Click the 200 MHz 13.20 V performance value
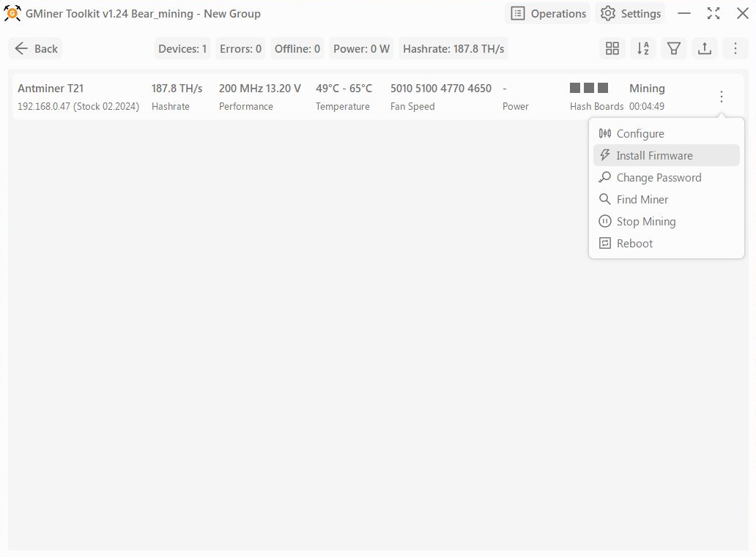Viewport: 756px width, 557px height. tap(260, 89)
